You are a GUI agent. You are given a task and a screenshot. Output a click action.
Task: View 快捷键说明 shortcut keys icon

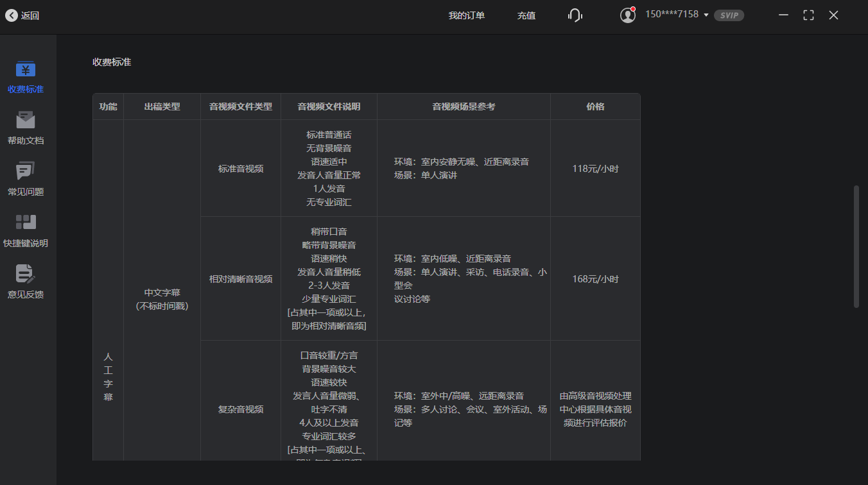[25, 221]
